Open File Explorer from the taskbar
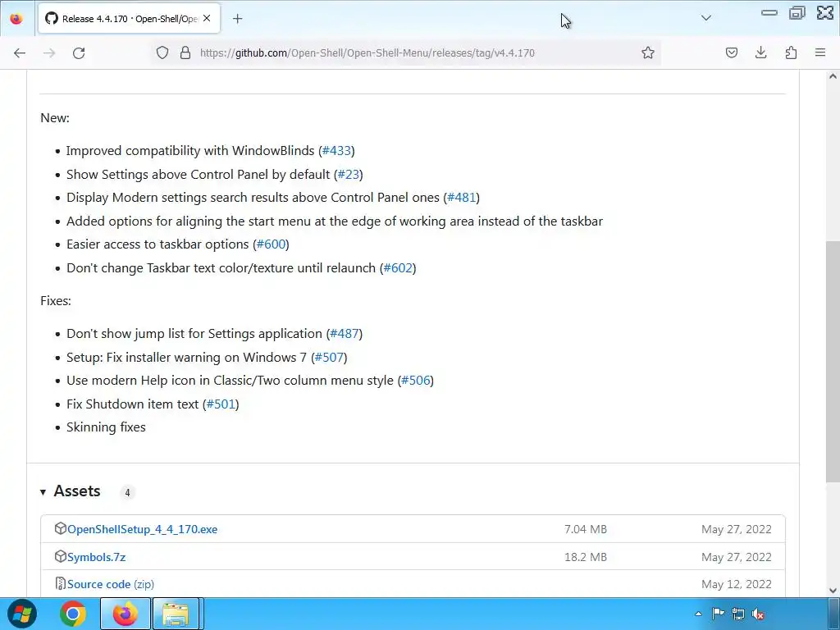This screenshot has height=630, width=840. tap(176, 614)
